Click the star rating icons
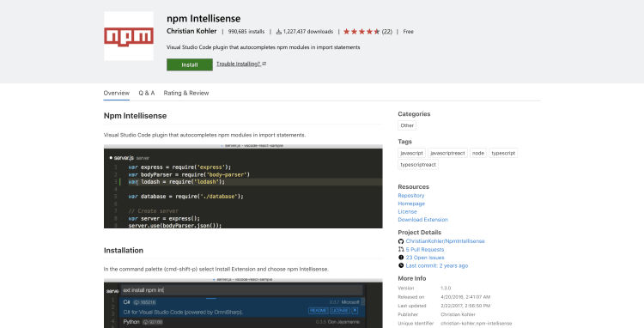This screenshot has height=328, width=644. pos(361,32)
